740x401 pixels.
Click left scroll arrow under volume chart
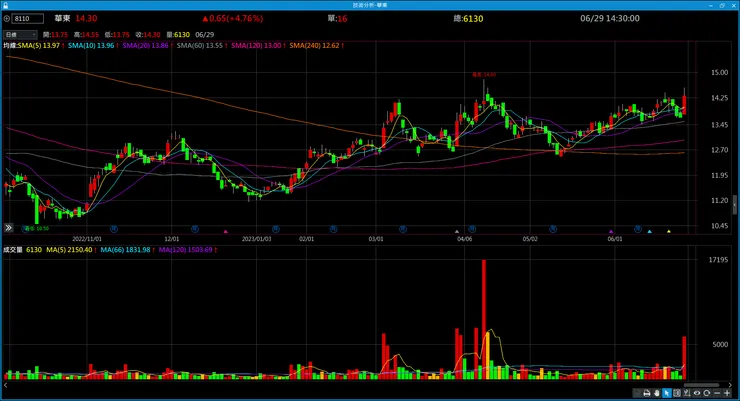click(6, 385)
